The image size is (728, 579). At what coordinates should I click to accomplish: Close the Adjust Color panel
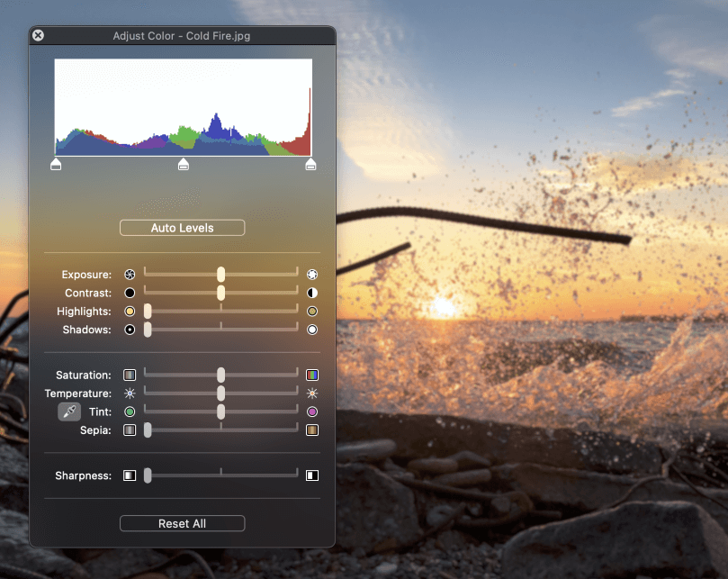[x=38, y=35]
